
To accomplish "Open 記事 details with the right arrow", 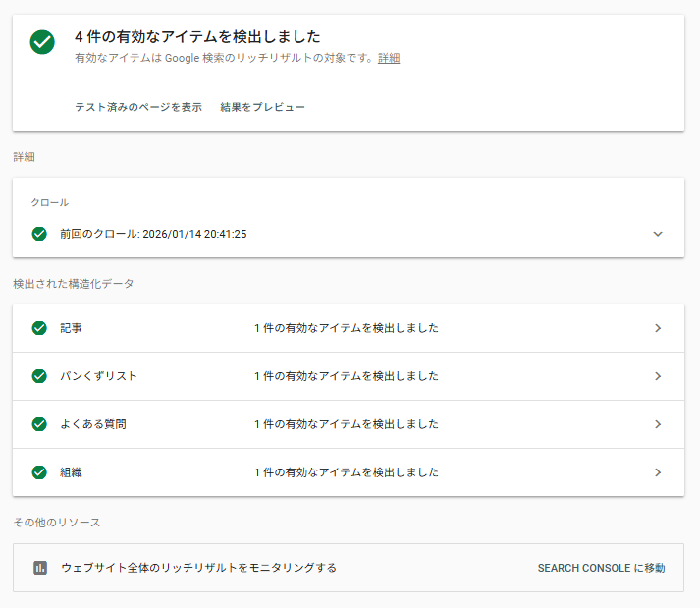I will 658,328.
